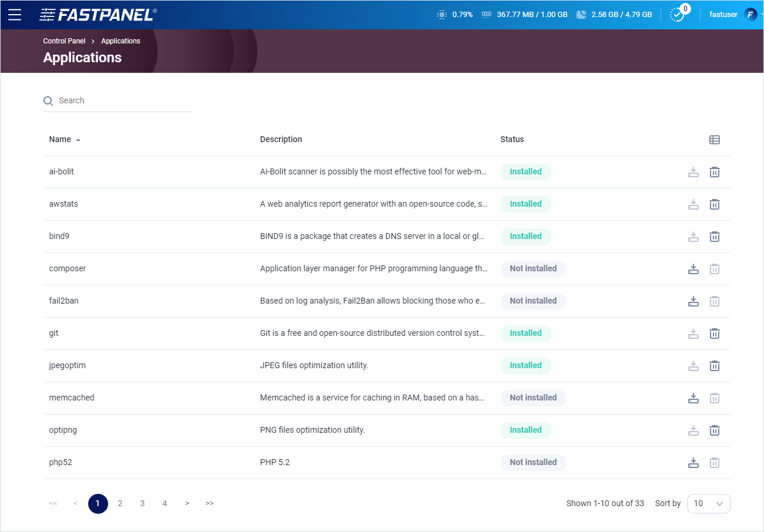Click the RAM usage indicator icon
764x532 pixels.
tap(487, 15)
